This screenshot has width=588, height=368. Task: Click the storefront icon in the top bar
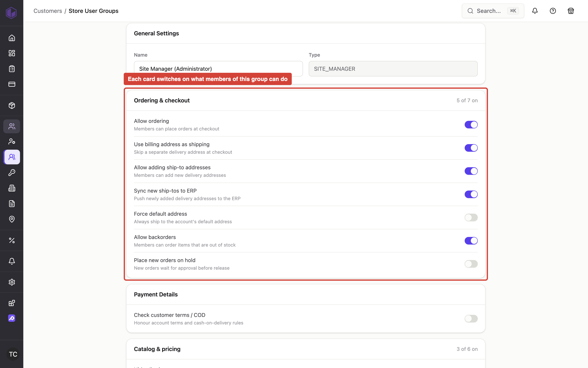pyautogui.click(x=571, y=11)
